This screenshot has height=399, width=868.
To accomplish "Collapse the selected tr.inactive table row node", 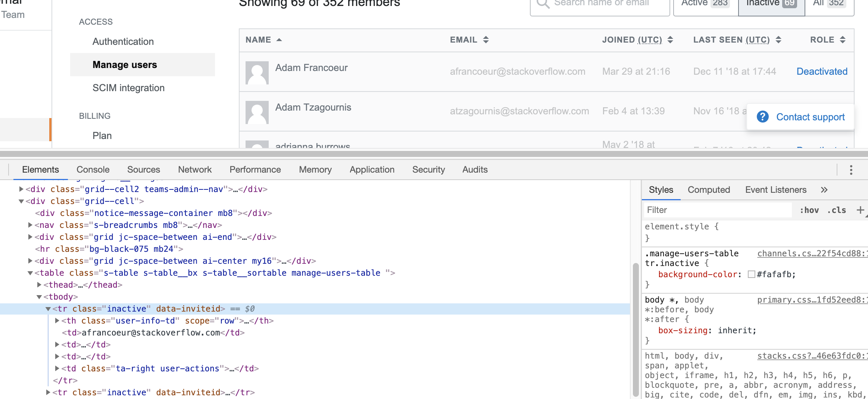I will pyautogui.click(x=48, y=309).
